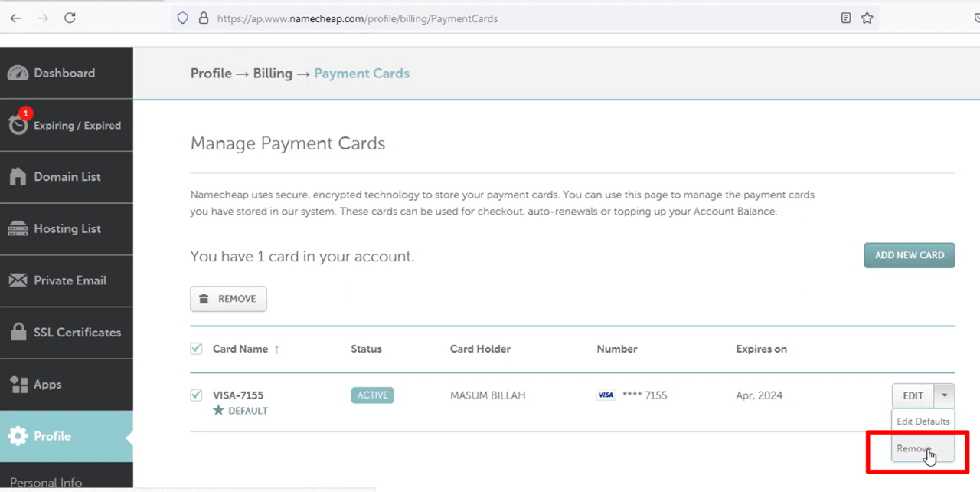
Task: Click the shield tracking protection icon
Action: click(183, 18)
